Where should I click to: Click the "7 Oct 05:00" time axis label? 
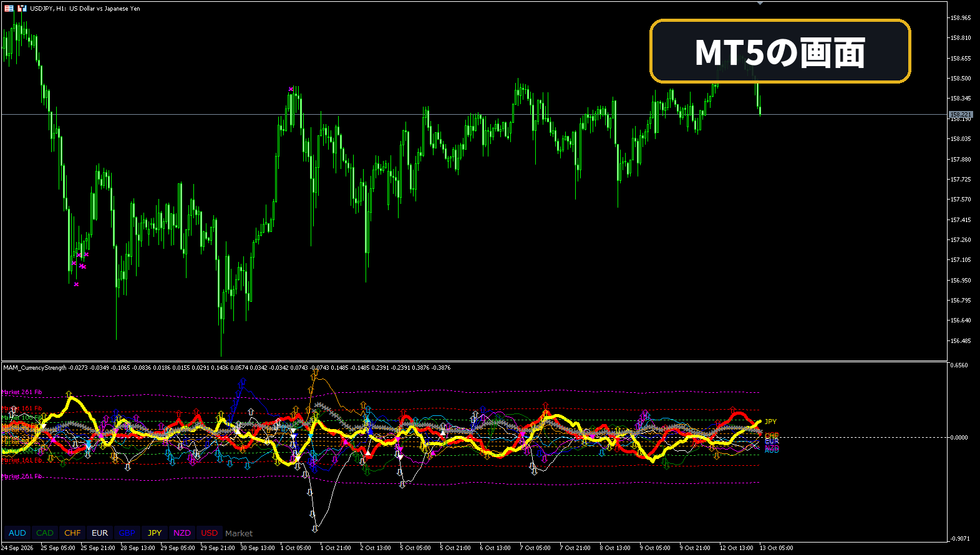point(535,548)
